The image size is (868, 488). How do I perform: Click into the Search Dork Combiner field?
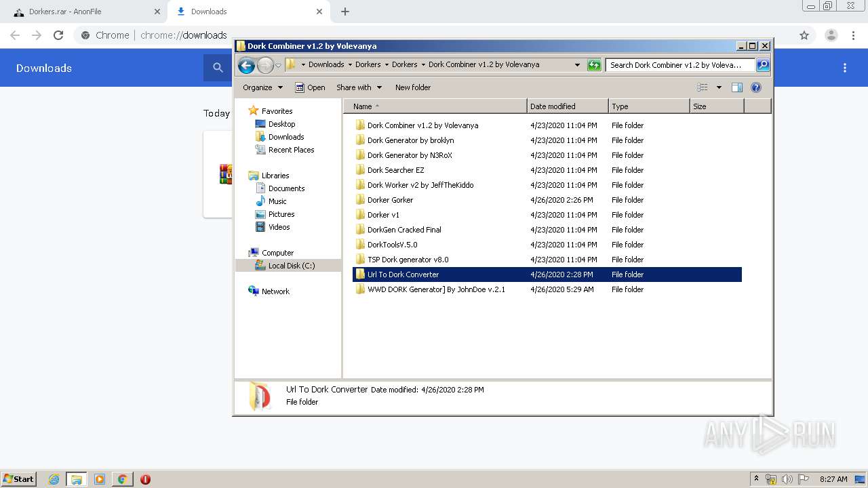pyautogui.click(x=680, y=65)
